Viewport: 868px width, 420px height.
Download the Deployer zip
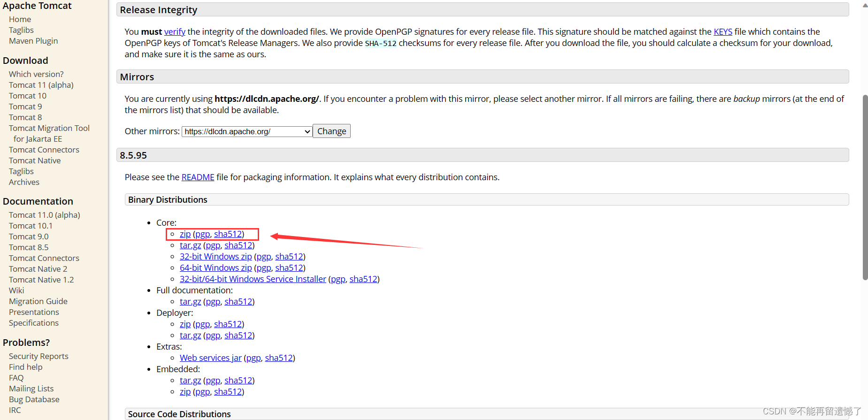(185, 324)
